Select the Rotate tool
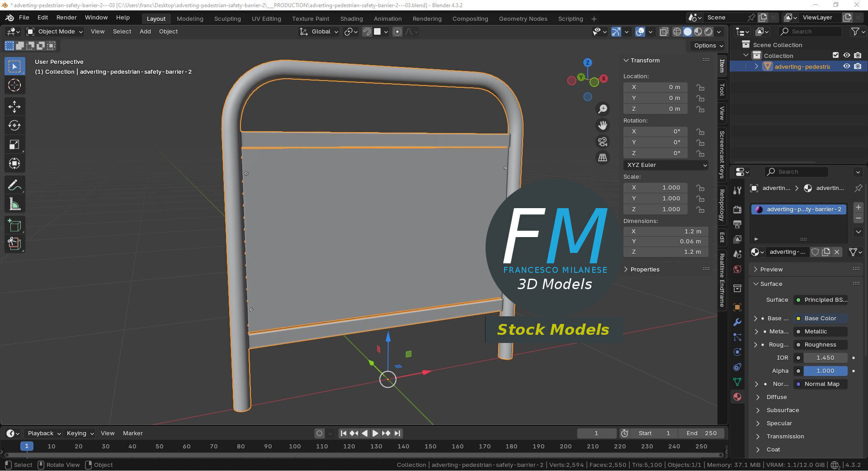The width and height of the screenshot is (868, 471). (x=14, y=125)
